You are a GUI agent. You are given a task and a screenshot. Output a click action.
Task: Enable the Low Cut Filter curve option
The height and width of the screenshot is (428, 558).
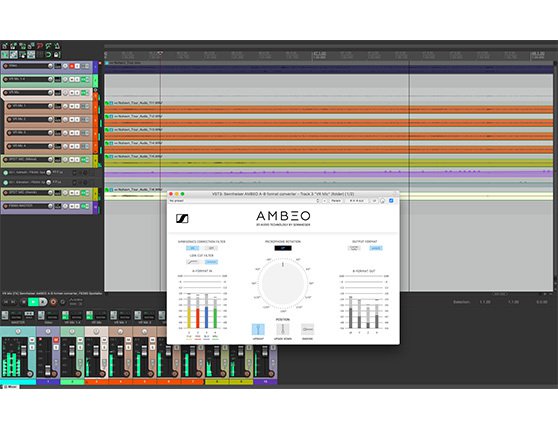coord(193,262)
